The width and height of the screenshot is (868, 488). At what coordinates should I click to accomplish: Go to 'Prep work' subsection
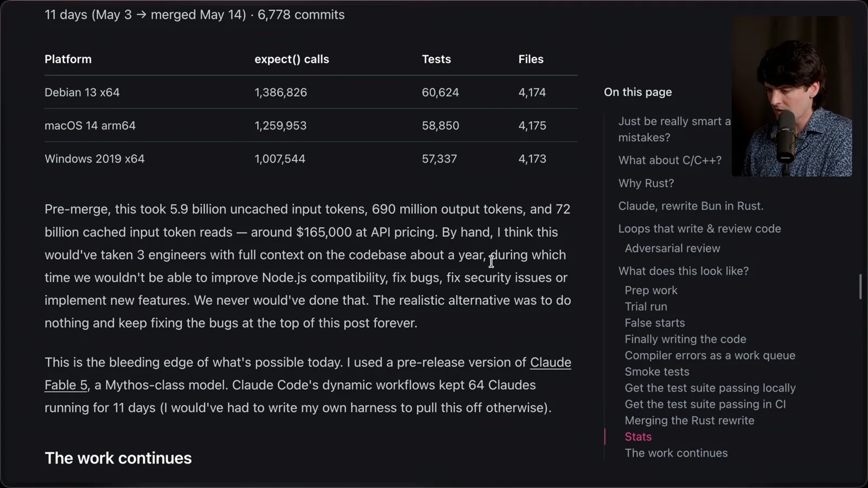tap(651, 291)
